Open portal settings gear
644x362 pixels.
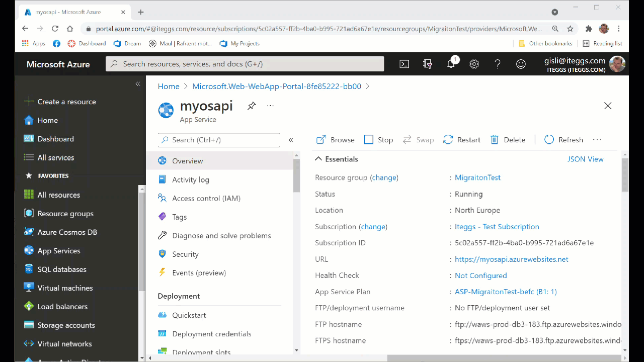(x=474, y=64)
